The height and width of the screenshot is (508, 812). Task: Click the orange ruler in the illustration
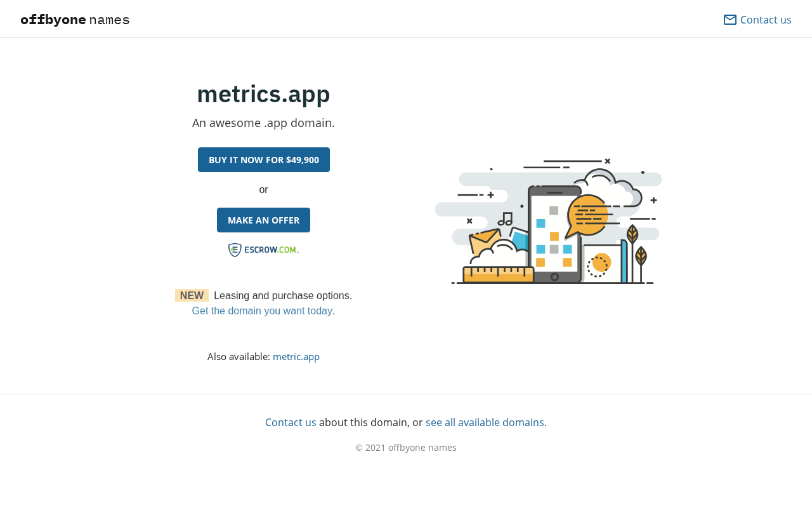tap(498, 274)
